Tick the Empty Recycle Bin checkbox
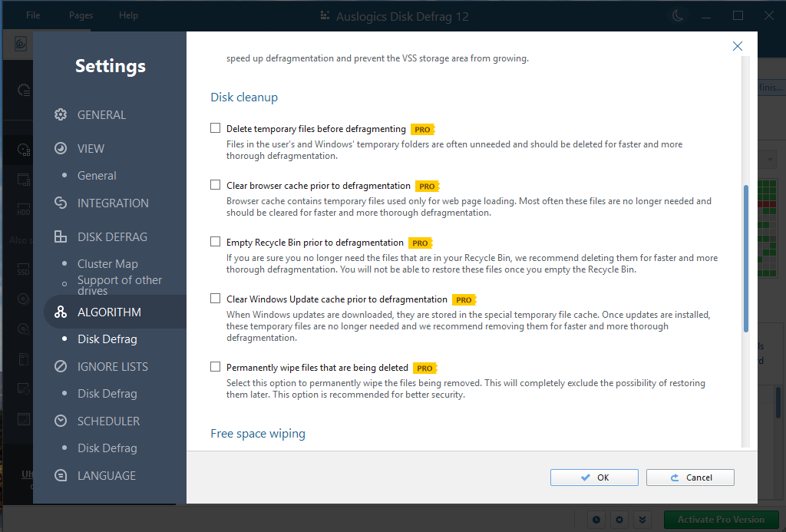The width and height of the screenshot is (786, 532). pyautogui.click(x=216, y=242)
